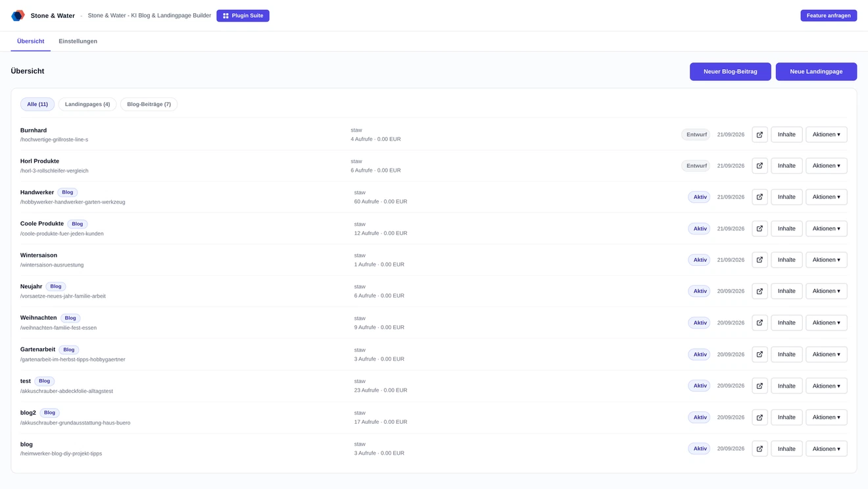The width and height of the screenshot is (868, 489).
Task: Open external link for Weihnachten row
Action: click(x=759, y=322)
